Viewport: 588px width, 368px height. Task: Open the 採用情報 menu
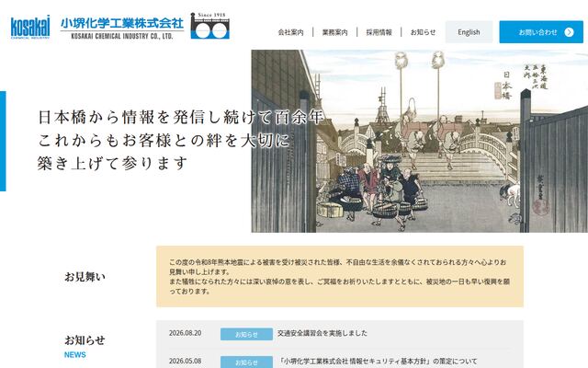[379, 32]
